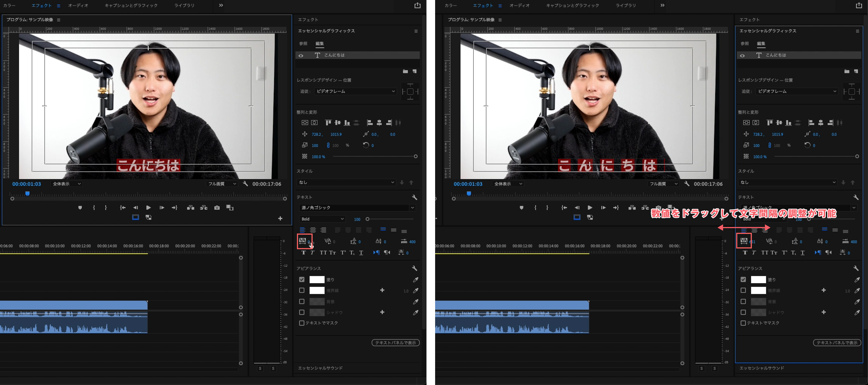Click テキストパネルで表示 button in left panel

click(395, 343)
